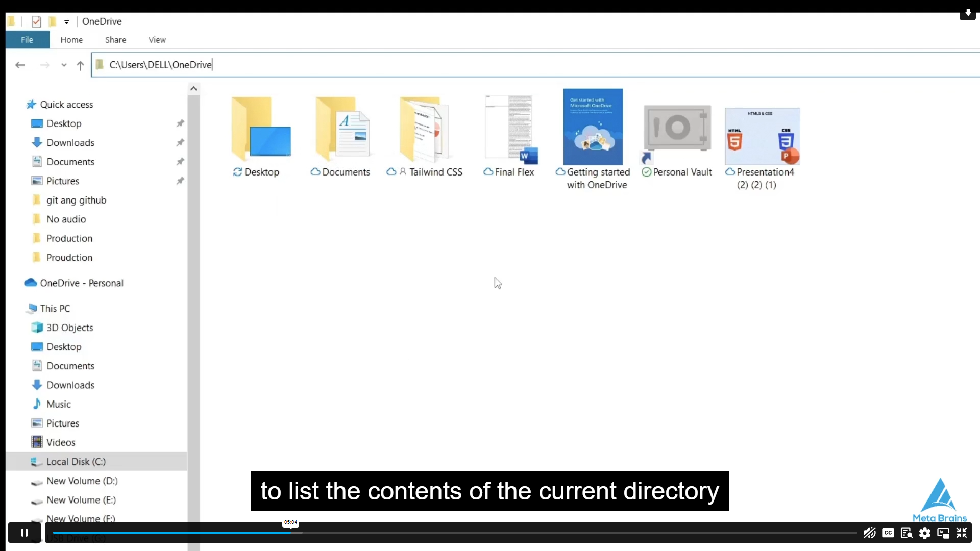Viewport: 980px width, 551px height.
Task: Open video settings gear
Action: point(925,533)
